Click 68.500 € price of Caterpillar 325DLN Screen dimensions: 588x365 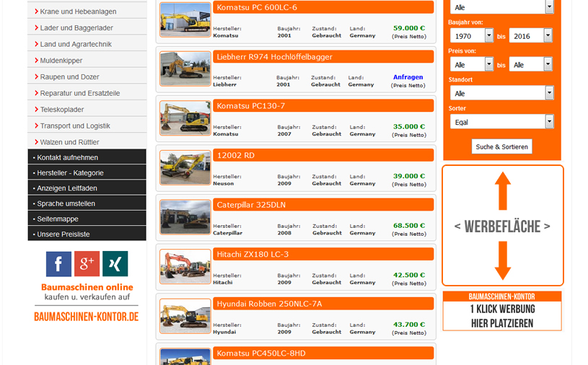pyautogui.click(x=409, y=225)
